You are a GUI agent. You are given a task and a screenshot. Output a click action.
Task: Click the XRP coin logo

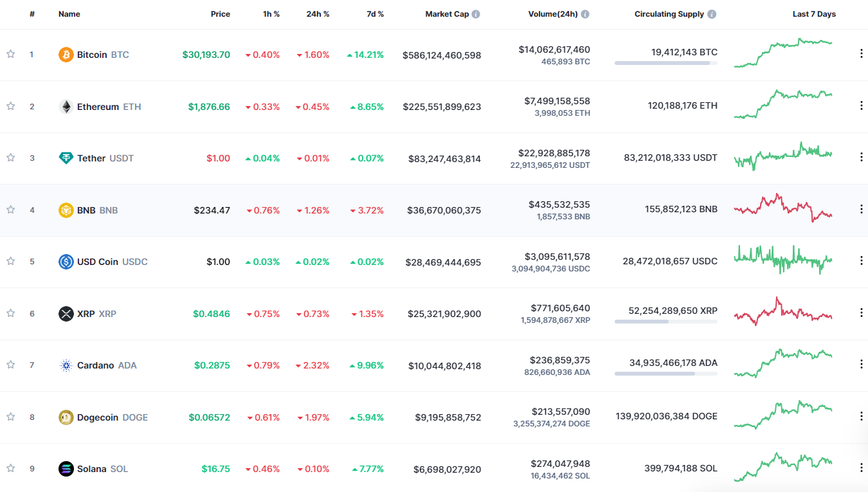tap(65, 313)
